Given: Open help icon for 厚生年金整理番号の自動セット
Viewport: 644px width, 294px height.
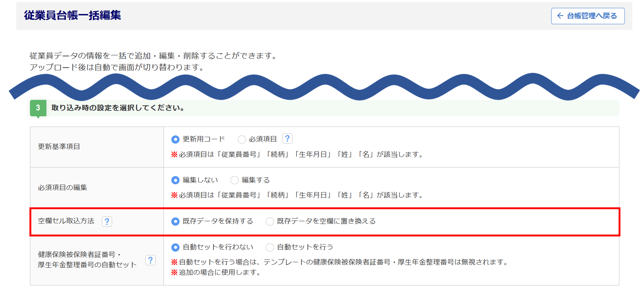Looking at the screenshot, I should 150,260.
